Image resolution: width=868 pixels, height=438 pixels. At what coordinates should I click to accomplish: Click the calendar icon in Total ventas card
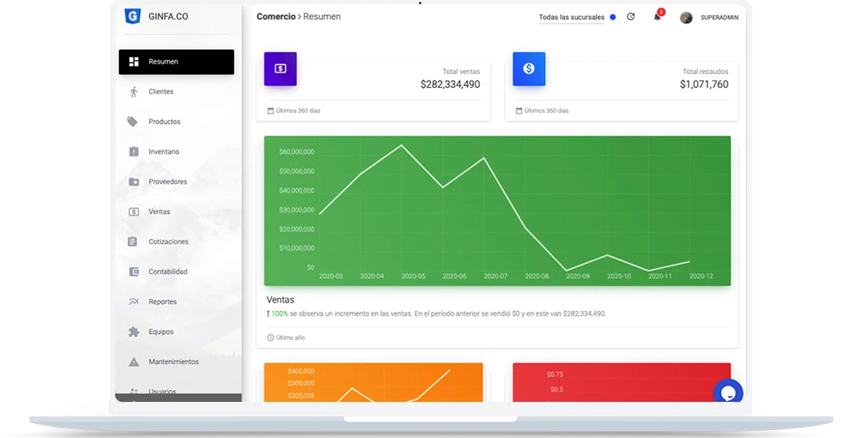click(271, 110)
